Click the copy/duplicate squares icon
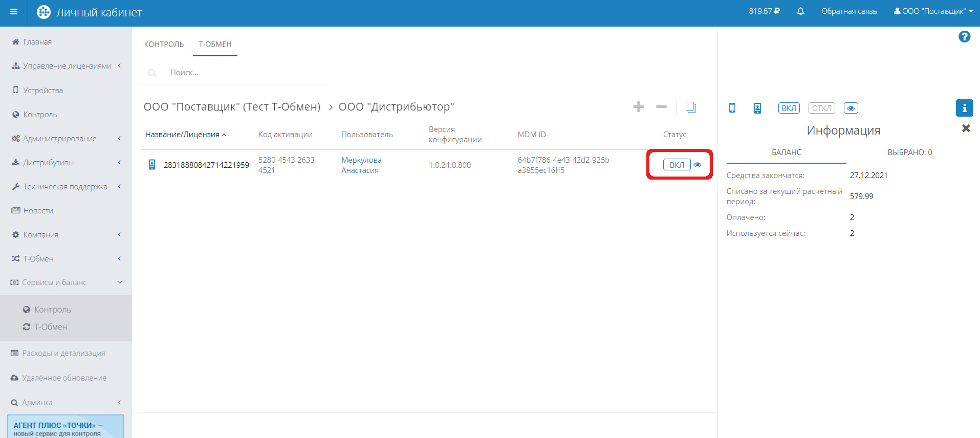 (690, 107)
